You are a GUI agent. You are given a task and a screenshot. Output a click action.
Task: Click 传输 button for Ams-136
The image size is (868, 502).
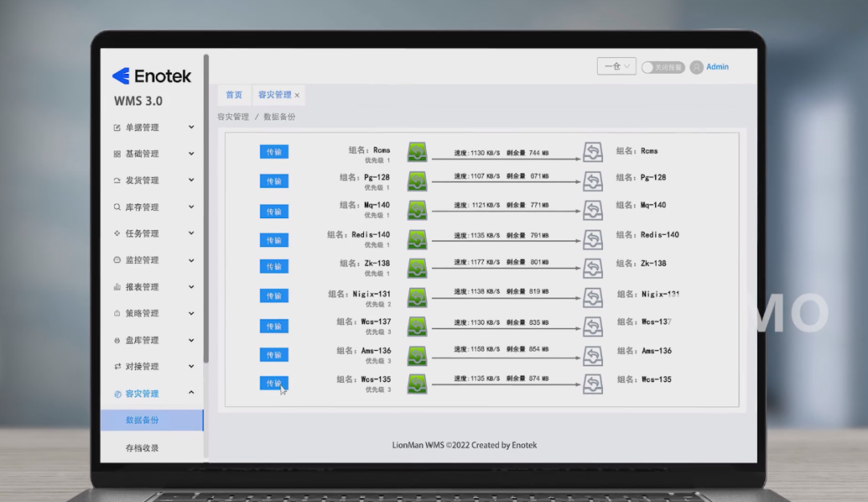(274, 355)
